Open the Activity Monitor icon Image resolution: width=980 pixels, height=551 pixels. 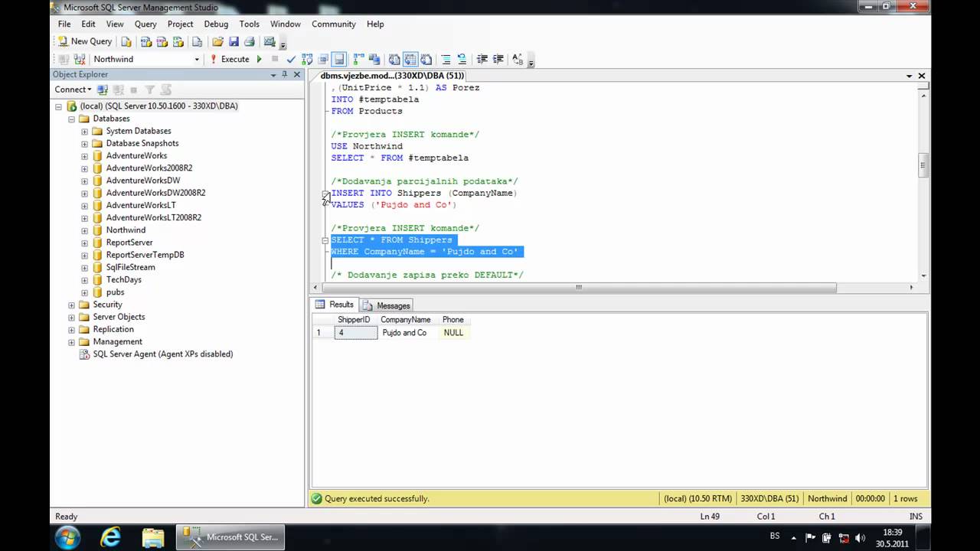tap(269, 41)
